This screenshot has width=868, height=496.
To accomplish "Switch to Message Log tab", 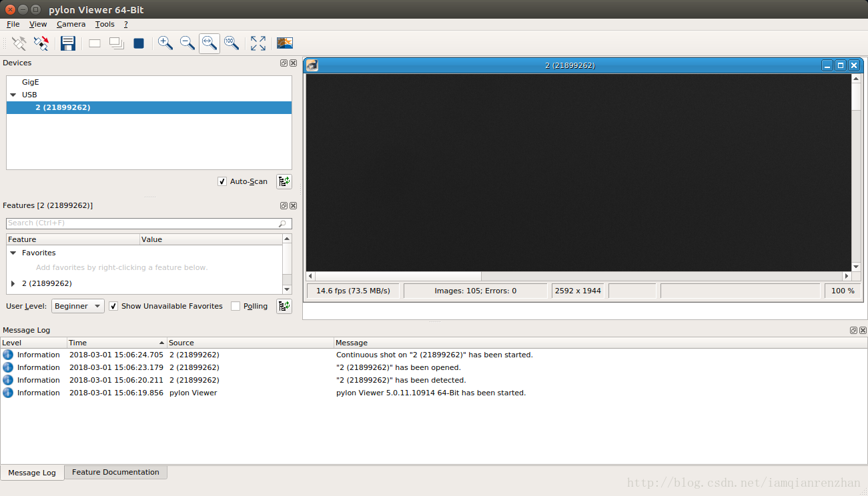I will point(32,473).
